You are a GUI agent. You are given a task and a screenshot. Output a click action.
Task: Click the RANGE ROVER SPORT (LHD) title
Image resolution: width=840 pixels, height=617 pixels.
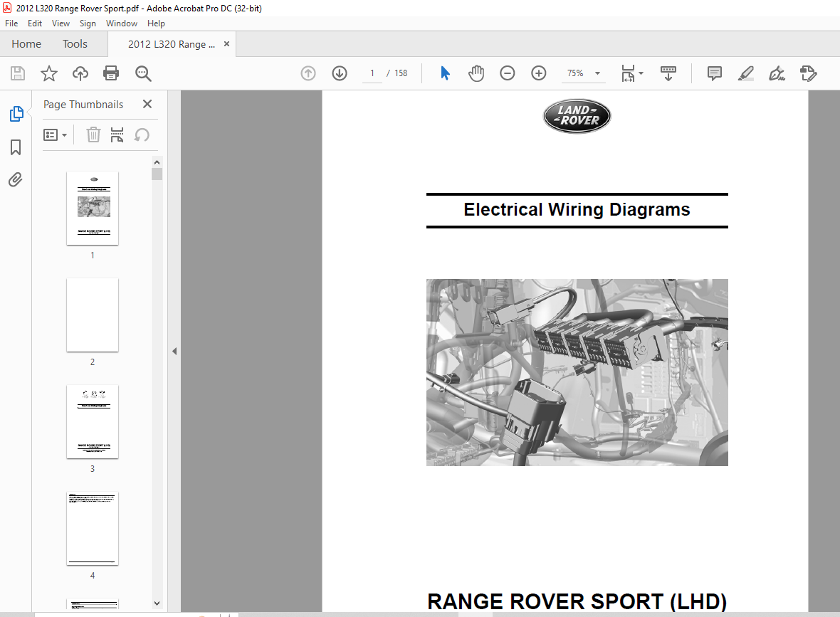pyautogui.click(x=577, y=601)
